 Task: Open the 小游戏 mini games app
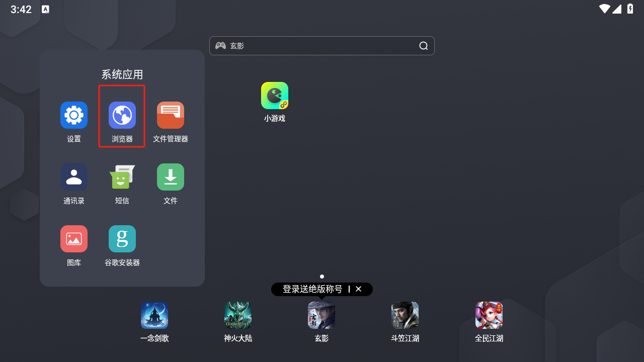coord(275,96)
